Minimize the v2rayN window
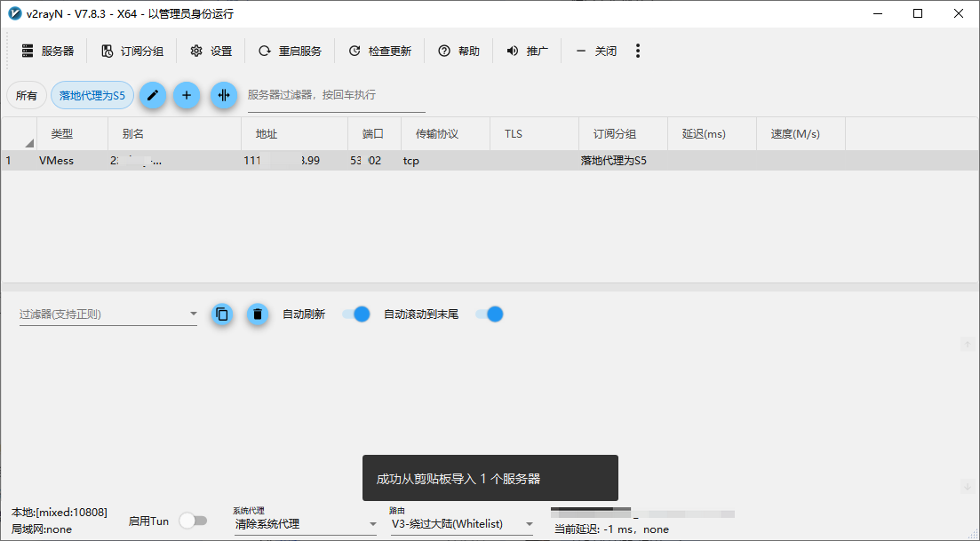This screenshot has height=541, width=980. coord(878,13)
